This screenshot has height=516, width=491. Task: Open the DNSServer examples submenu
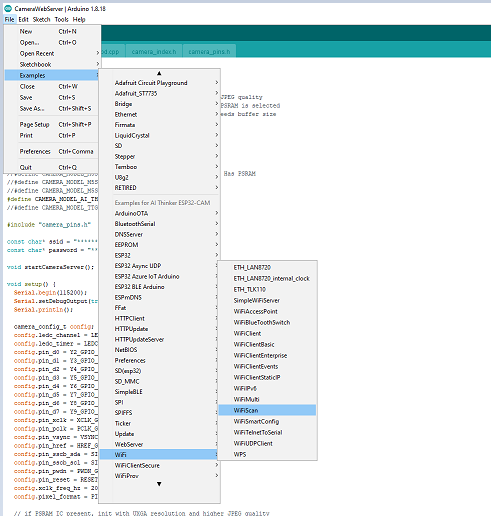[160, 234]
